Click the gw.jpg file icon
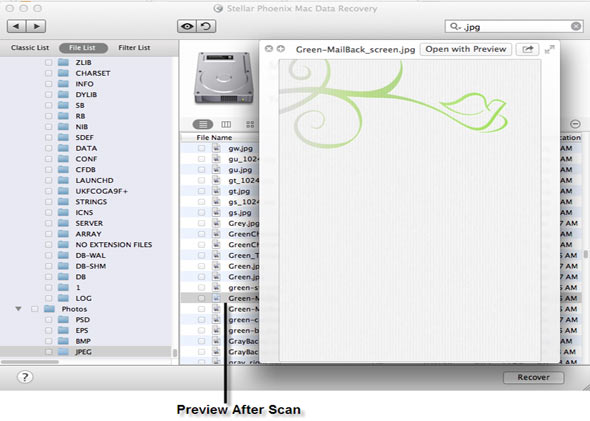590x421 pixels. [216, 148]
